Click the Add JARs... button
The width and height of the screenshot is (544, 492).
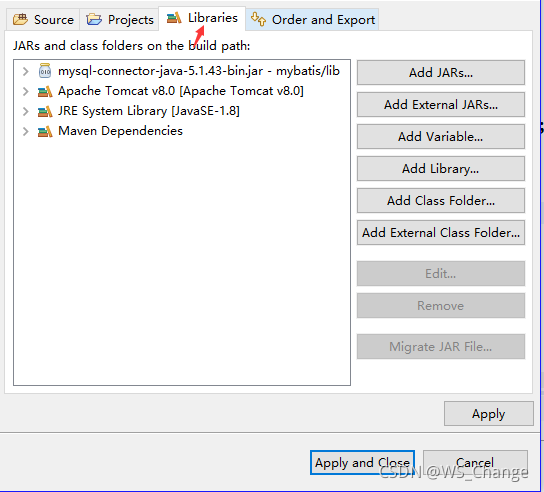(x=441, y=73)
